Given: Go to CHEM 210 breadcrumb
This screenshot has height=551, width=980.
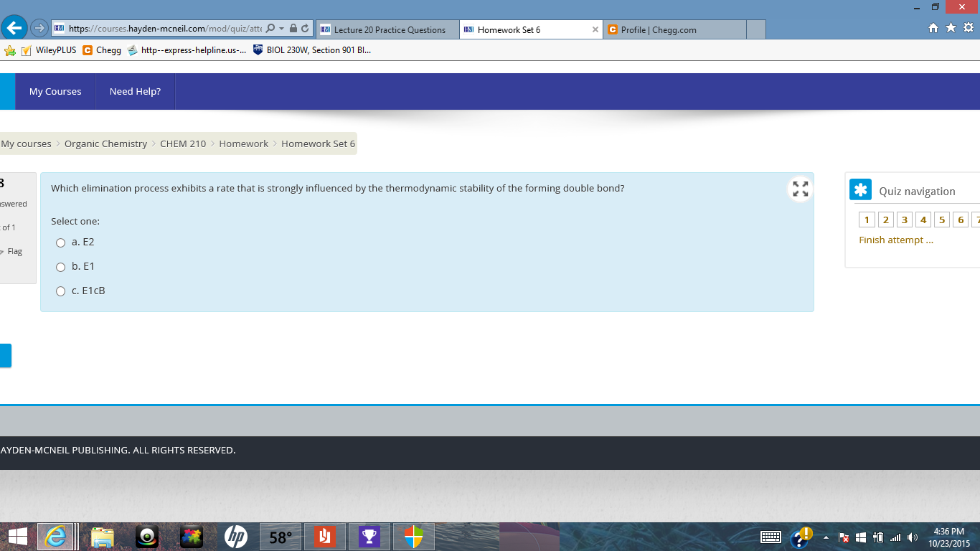Looking at the screenshot, I should click(183, 143).
